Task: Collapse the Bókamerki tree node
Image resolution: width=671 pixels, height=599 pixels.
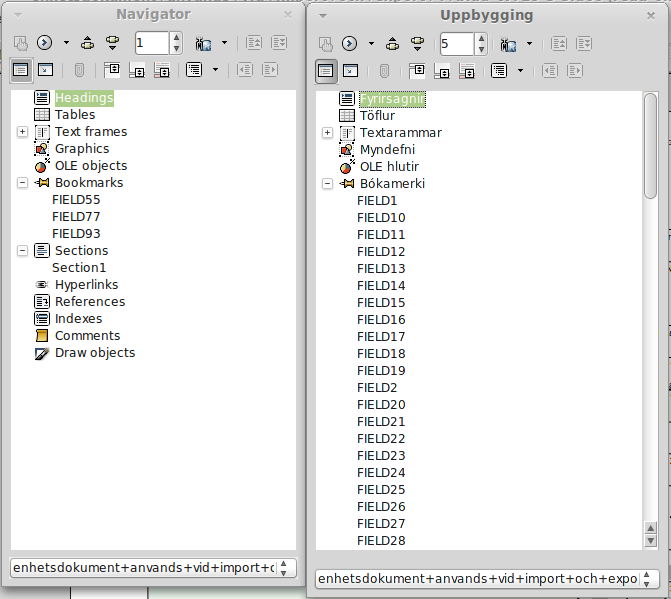Action: coord(327,184)
